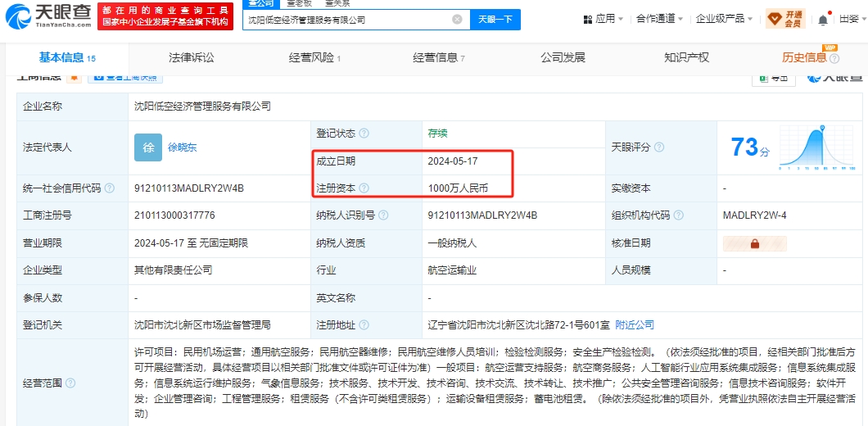Switch to the 经营信息 tab
The width and height of the screenshot is (868, 426).
point(438,57)
